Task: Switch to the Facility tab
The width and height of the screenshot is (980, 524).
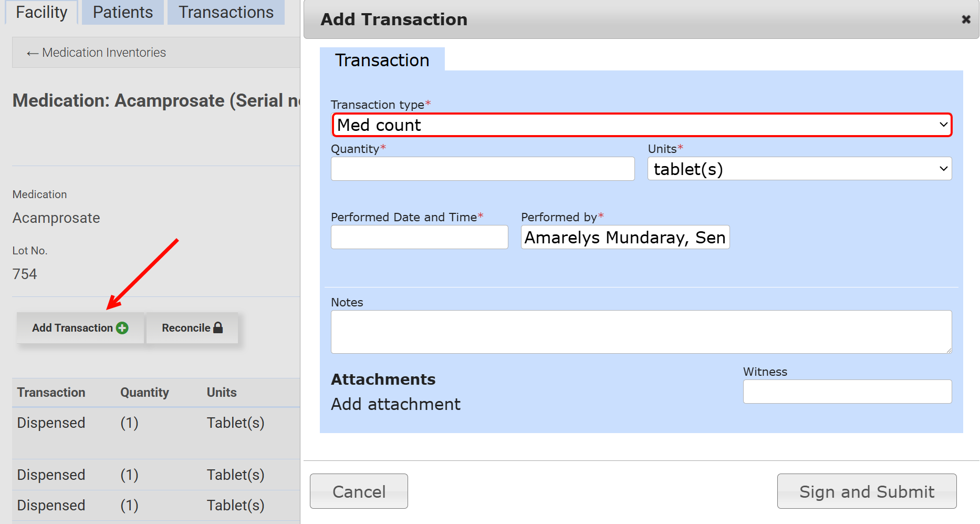Action: point(41,12)
